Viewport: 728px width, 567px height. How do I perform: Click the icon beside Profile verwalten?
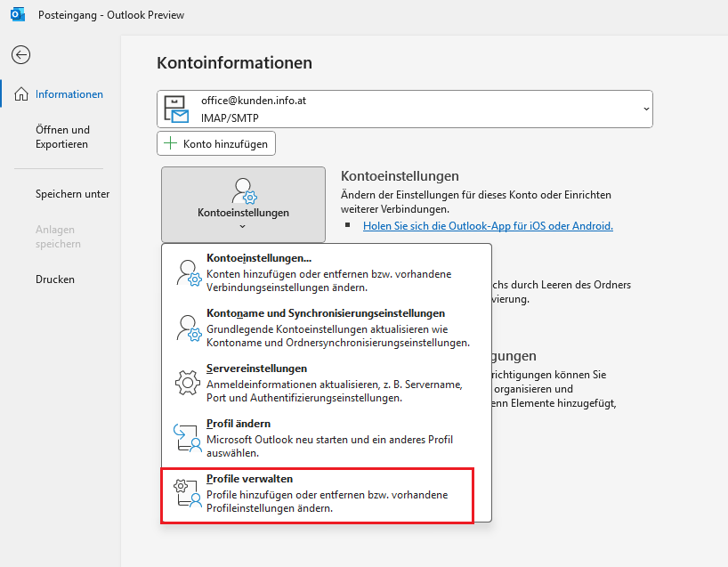click(188, 493)
